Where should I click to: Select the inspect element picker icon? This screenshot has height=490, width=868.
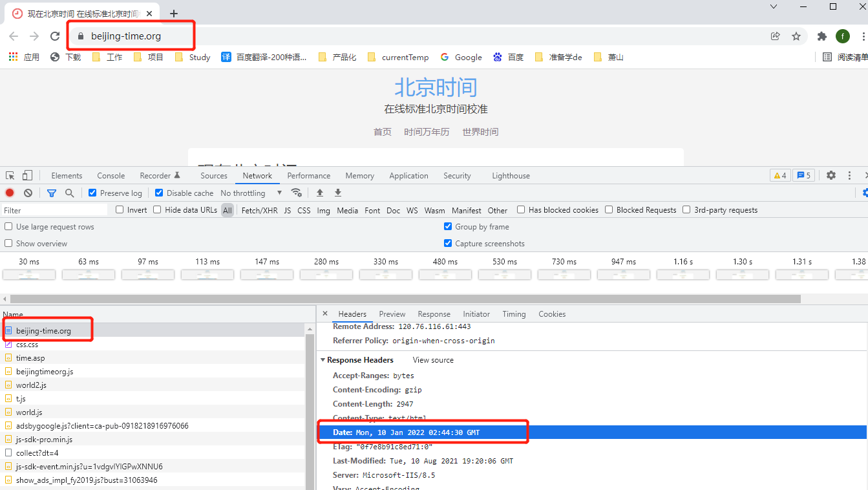coord(10,175)
